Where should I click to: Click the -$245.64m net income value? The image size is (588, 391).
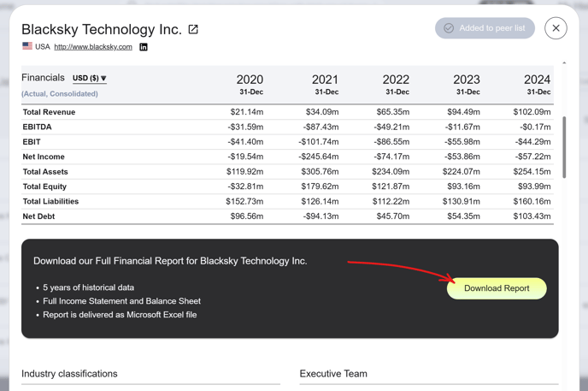pyautogui.click(x=319, y=157)
